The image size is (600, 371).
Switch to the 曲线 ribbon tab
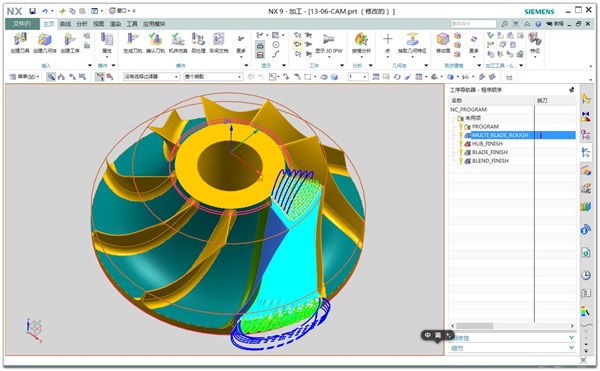coord(65,24)
